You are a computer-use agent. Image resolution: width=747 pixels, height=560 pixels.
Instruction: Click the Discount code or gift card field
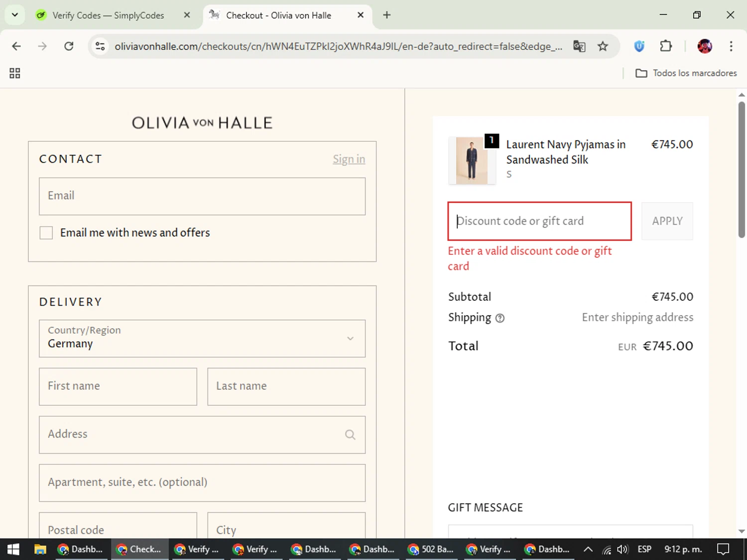tap(540, 221)
